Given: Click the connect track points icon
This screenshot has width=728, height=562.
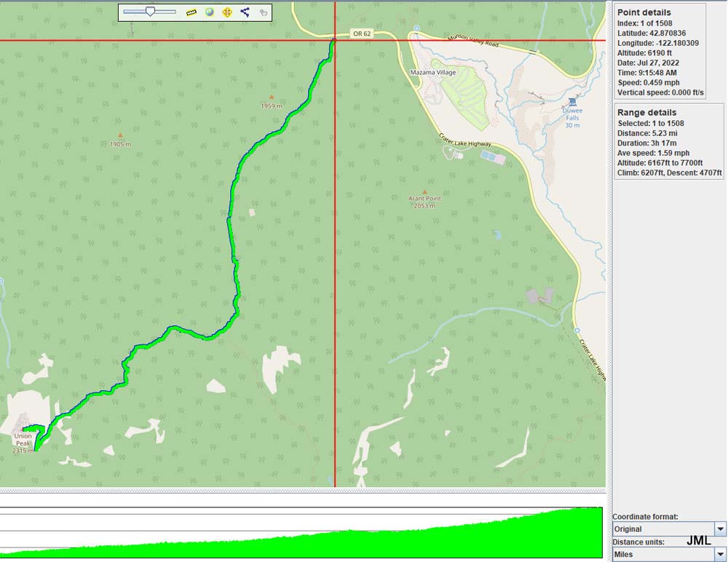Looking at the screenshot, I should click(x=245, y=12).
